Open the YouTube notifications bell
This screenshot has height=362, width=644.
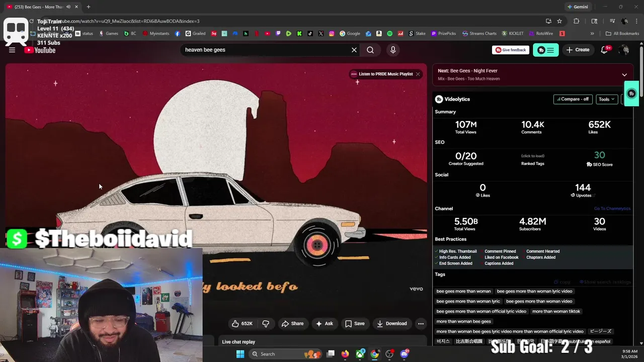[605, 50]
